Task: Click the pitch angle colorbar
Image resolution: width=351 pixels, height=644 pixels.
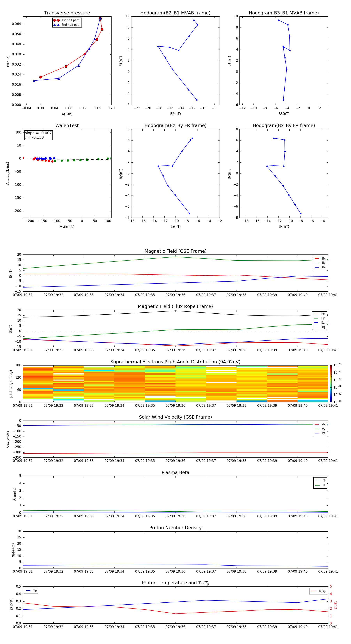Action: point(331,383)
